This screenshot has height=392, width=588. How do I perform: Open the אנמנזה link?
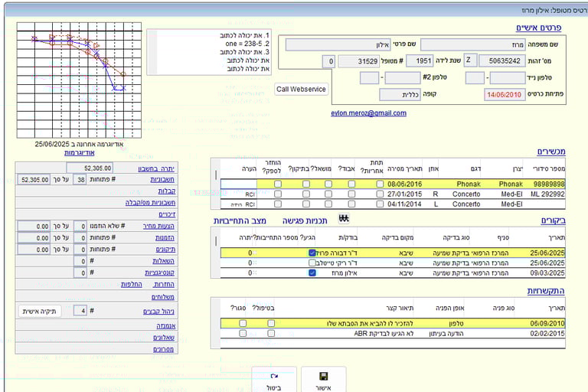[x=165, y=326]
